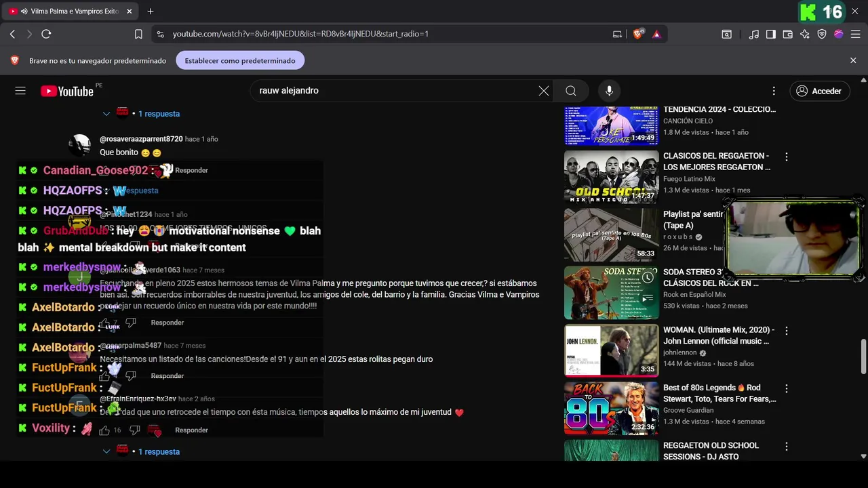The image size is (868, 488).
Task: Open the Brave Wallet icon
Action: point(788,34)
